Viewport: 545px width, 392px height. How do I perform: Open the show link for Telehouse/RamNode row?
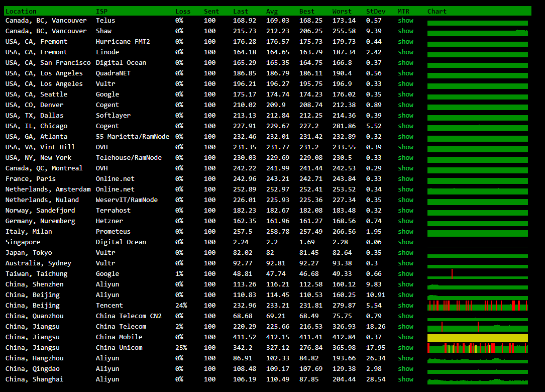406,158
